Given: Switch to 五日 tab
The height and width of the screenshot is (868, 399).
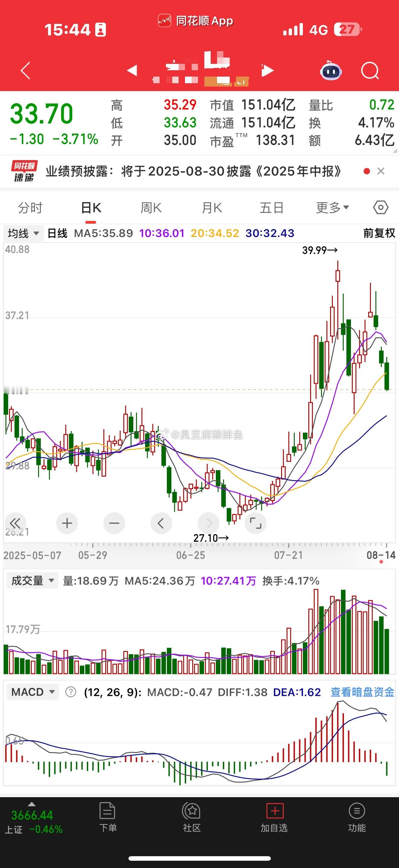Looking at the screenshot, I should [x=272, y=208].
